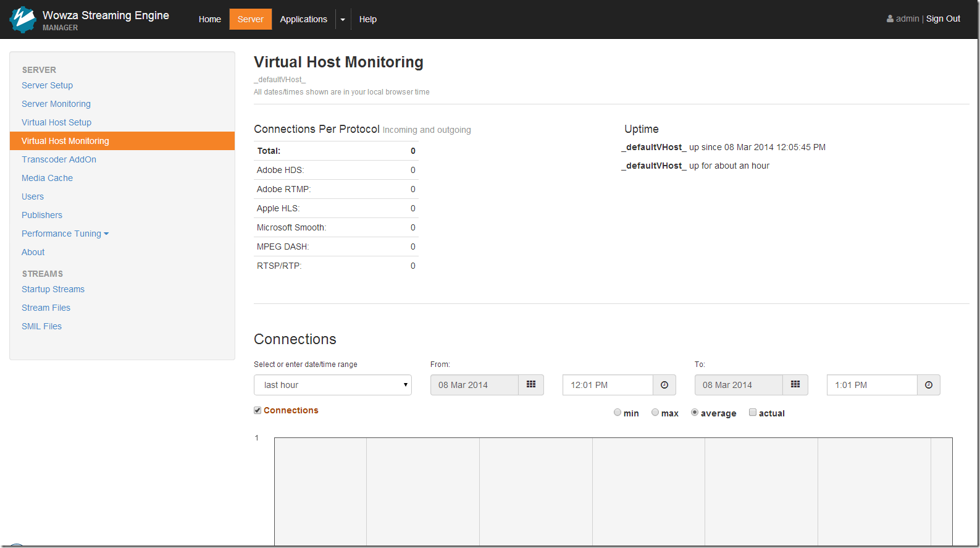Open Users link in sidebar
Viewport: 980px width, 548px height.
(33, 196)
